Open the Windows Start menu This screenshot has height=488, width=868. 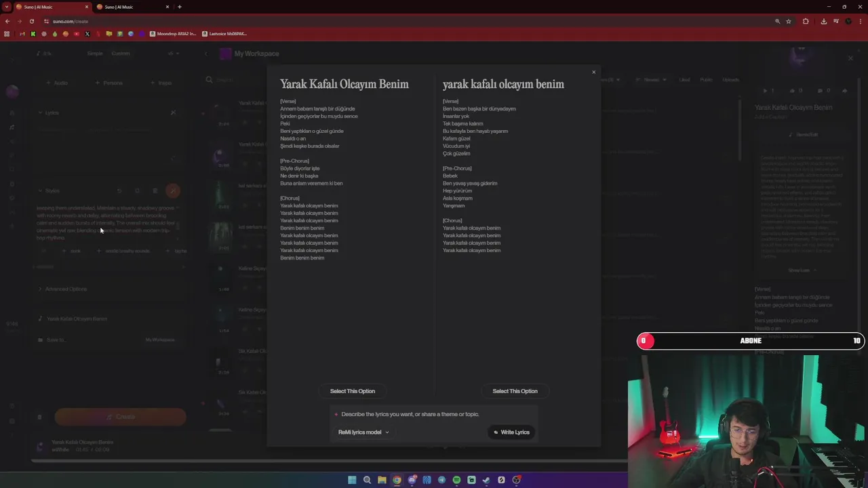tap(352, 480)
